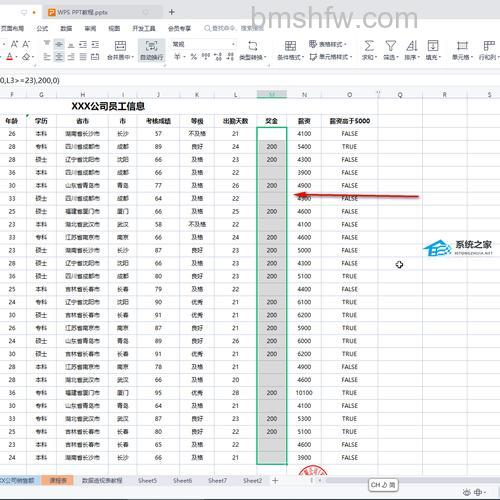
Task: Click the CH input method indicator
Action: pyautogui.click(x=383, y=485)
